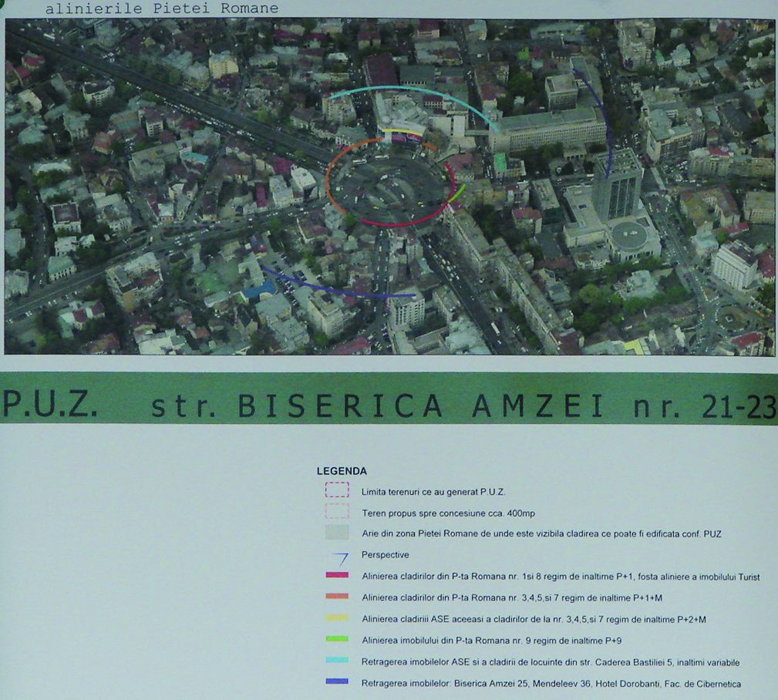
Task: Select the cyan 'Retragerea imobilelor ASE' swatch
Action: [337, 661]
